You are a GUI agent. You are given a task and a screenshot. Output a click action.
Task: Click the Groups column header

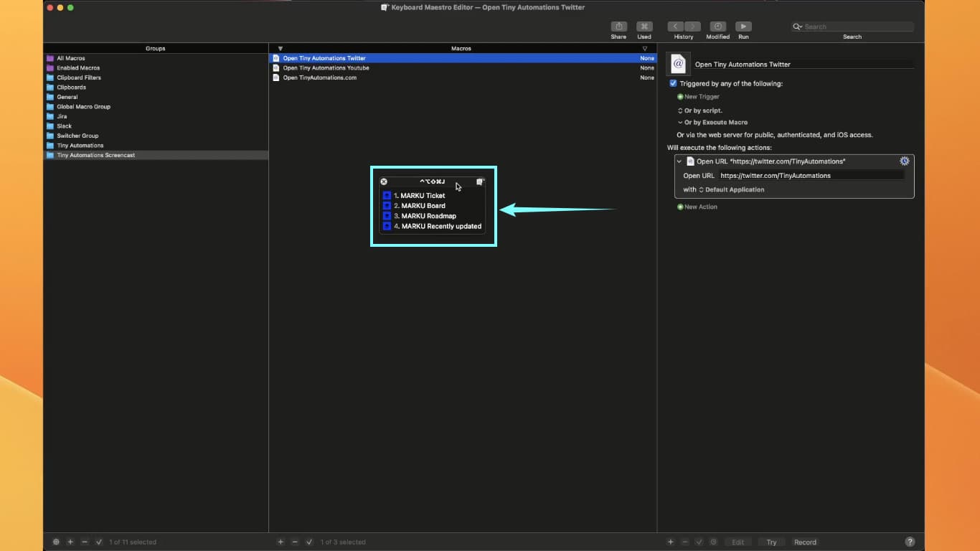[156, 48]
